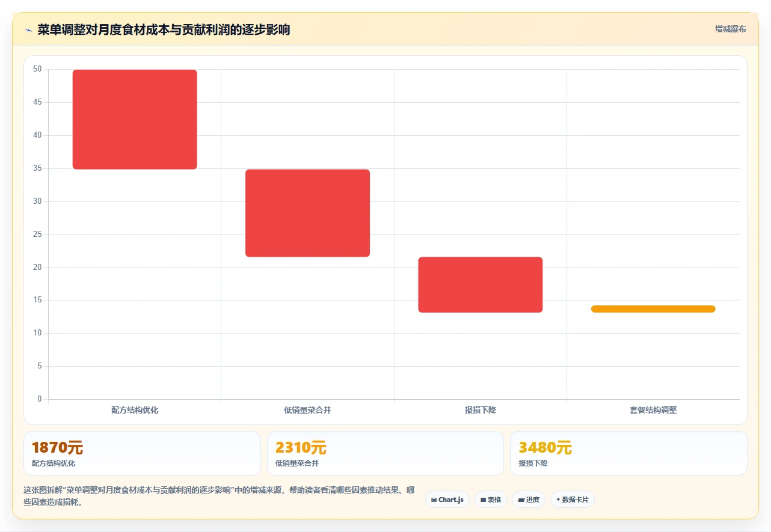Click the 进度 tag chip
The height and width of the screenshot is (532, 771).
pos(529,500)
